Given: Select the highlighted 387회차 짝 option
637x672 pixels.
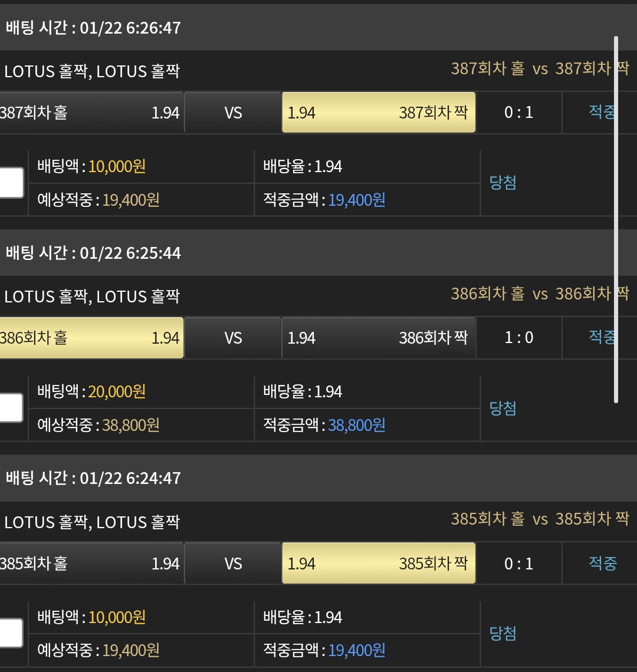Looking at the screenshot, I should [x=378, y=113].
